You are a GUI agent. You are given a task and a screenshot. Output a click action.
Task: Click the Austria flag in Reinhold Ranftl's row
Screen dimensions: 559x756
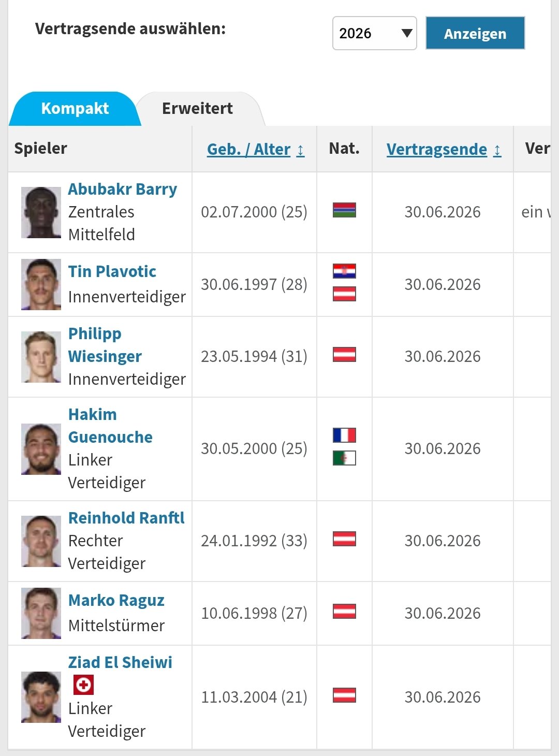point(344,539)
